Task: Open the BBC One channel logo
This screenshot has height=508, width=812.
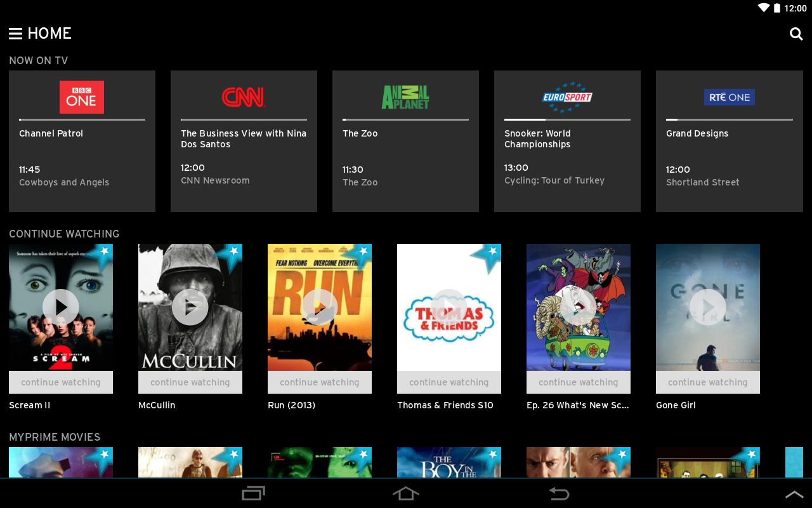Action: (x=82, y=97)
